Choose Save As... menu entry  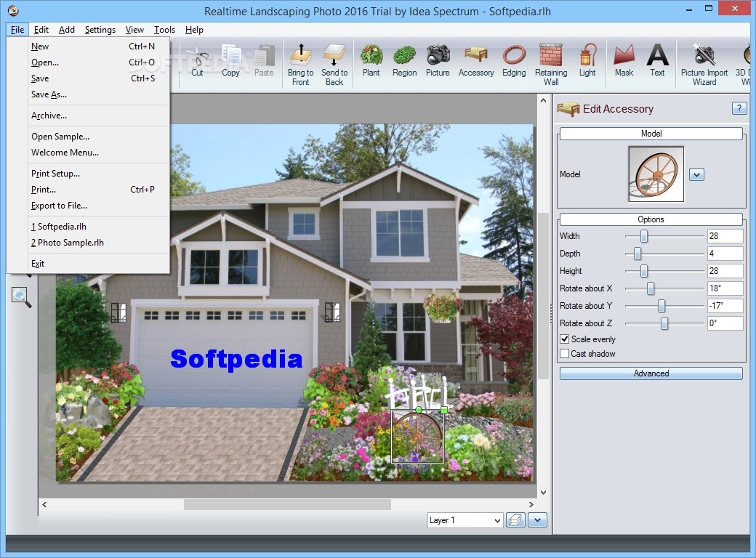88,94
